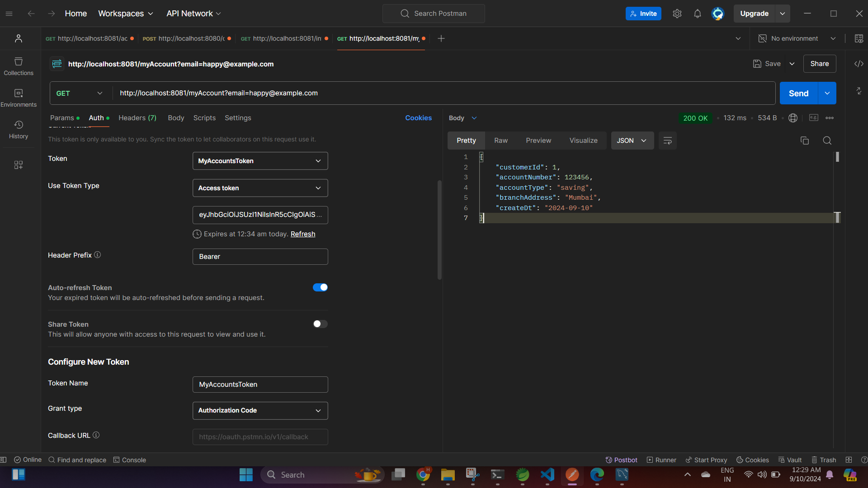Viewport: 868px width, 488px height.
Task: Switch to the request Body tab
Action: pyautogui.click(x=176, y=118)
